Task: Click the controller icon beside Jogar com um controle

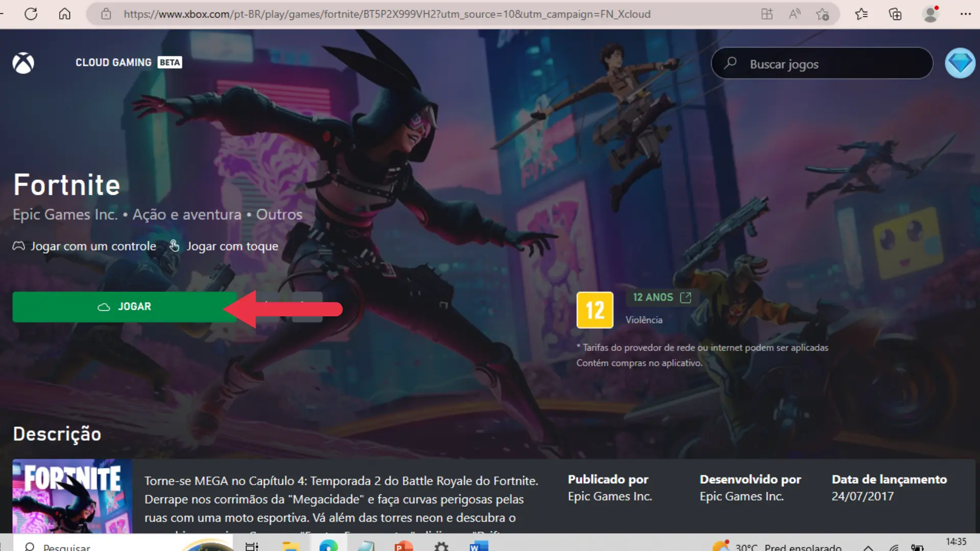Action: tap(19, 246)
